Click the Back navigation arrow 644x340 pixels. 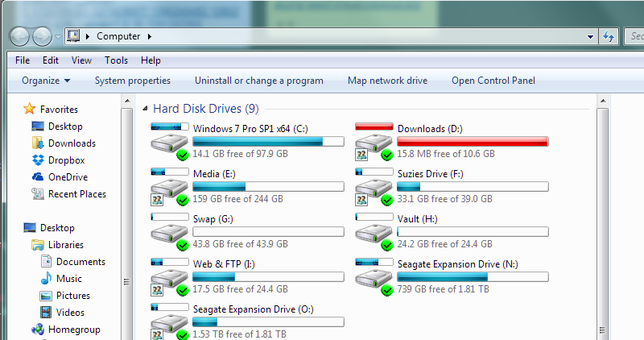point(19,36)
